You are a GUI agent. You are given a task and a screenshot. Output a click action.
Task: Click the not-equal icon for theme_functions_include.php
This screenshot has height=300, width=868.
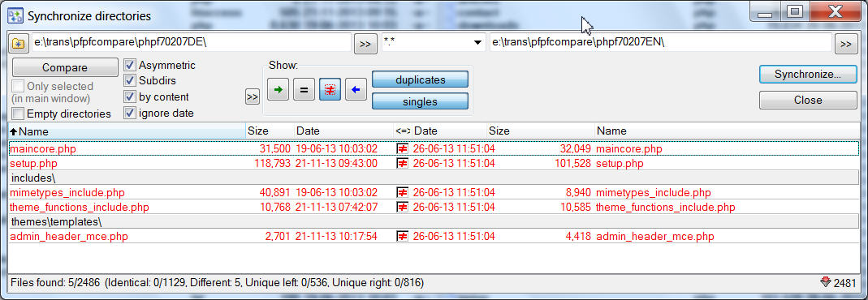(403, 208)
